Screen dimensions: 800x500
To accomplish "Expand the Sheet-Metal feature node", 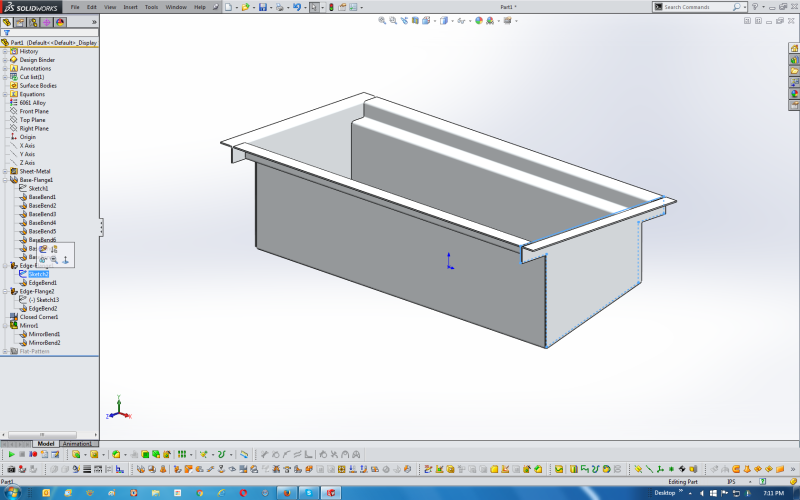I will click(5, 171).
